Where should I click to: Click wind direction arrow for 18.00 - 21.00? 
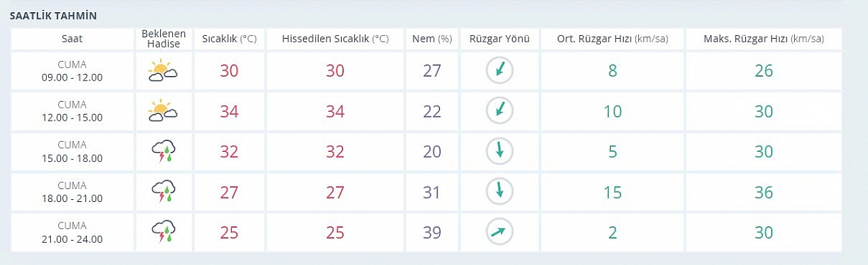tap(500, 192)
